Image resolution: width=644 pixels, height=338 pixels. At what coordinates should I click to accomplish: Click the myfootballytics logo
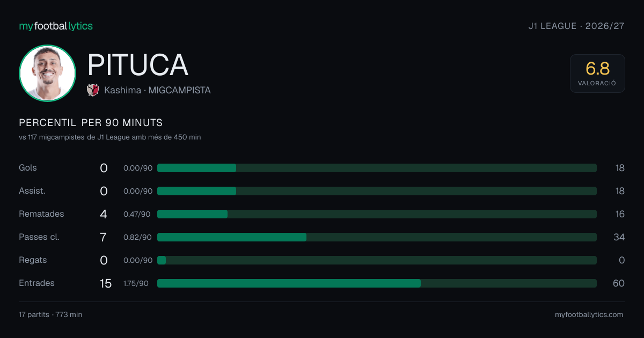point(56,26)
